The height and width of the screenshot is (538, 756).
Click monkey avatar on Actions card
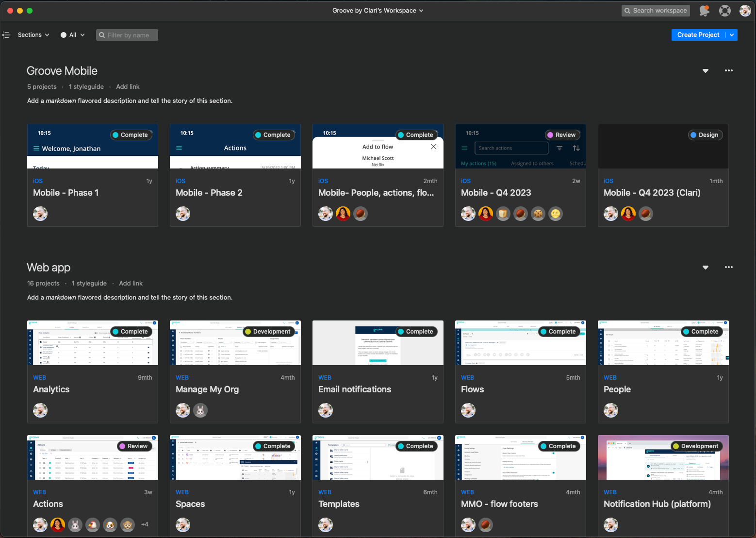(x=128, y=525)
